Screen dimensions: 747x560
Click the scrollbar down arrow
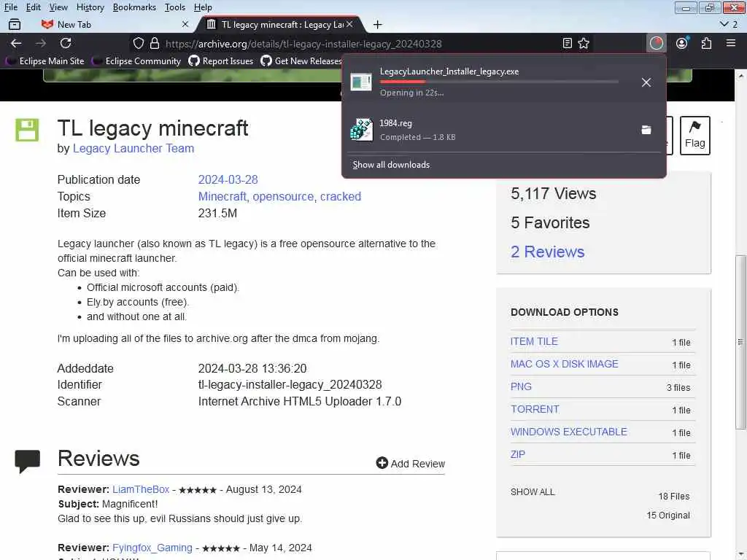click(741, 555)
